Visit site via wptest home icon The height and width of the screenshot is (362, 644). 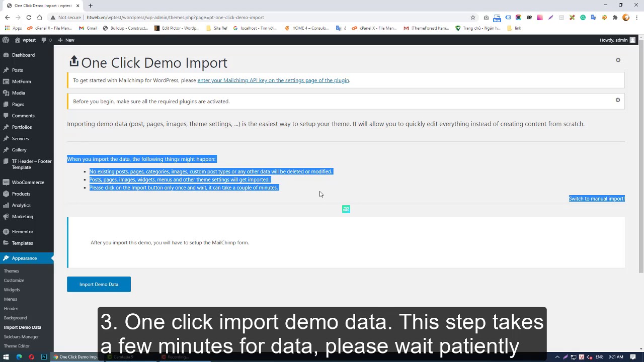pos(25,40)
